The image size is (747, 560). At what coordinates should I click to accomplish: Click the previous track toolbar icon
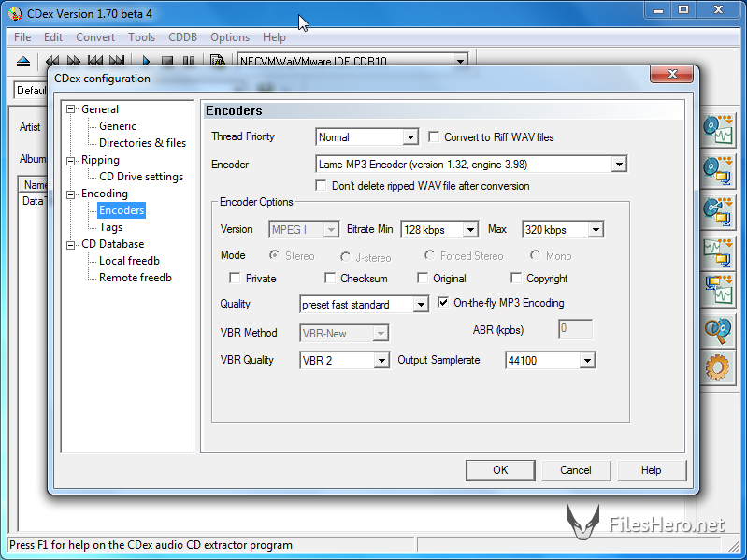click(95, 61)
